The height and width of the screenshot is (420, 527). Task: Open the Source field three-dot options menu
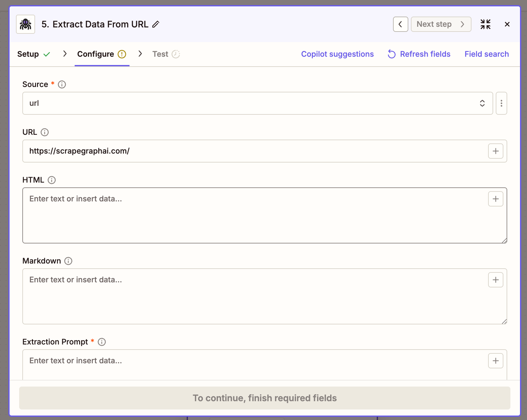point(501,103)
